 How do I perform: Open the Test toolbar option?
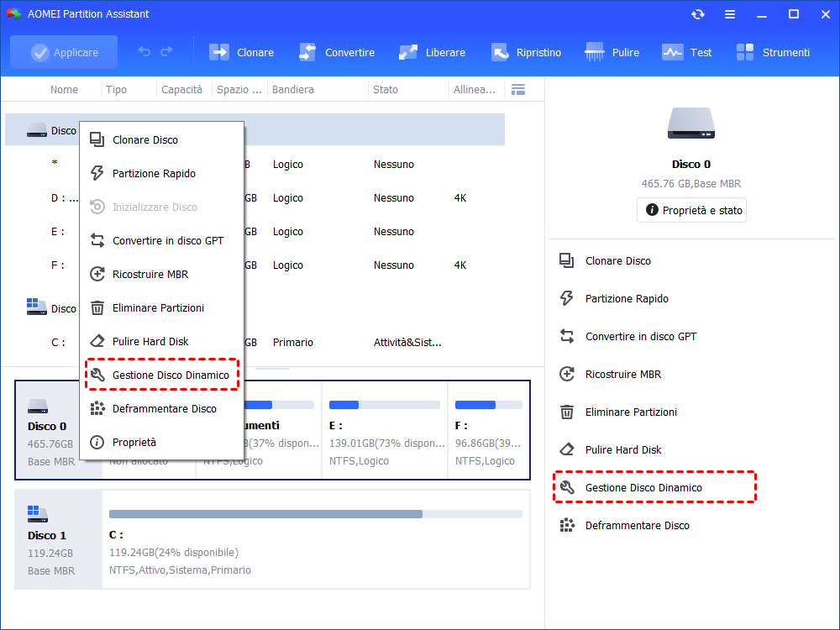point(687,52)
